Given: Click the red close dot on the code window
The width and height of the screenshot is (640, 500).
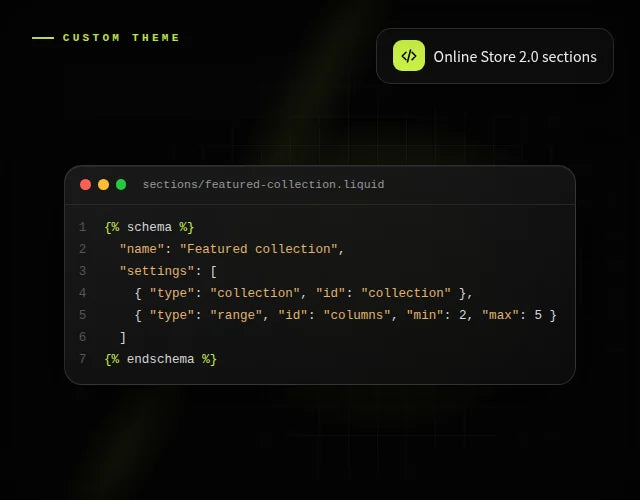Looking at the screenshot, I should pos(85,184).
